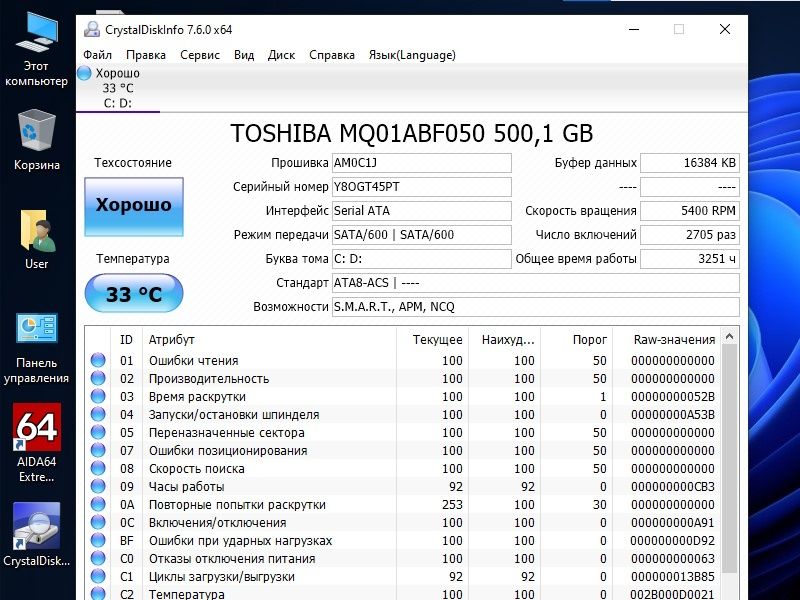The height and width of the screenshot is (600, 800).
Task: Select the Переназначенные сектора attribute text
Action: pyautogui.click(x=227, y=433)
